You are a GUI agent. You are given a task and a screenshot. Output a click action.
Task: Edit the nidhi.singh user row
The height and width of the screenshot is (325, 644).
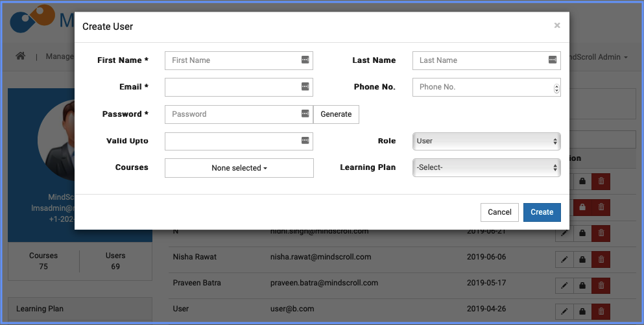point(564,234)
